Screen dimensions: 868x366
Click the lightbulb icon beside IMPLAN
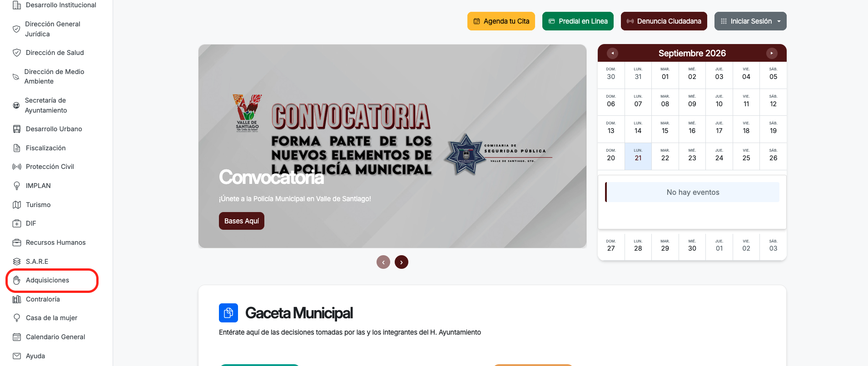(x=17, y=186)
